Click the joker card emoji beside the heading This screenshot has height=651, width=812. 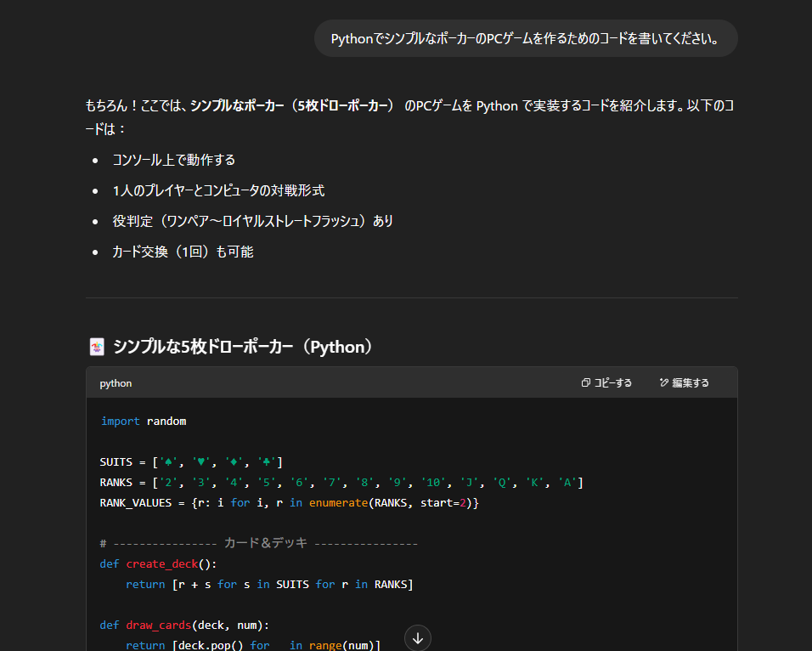(97, 347)
